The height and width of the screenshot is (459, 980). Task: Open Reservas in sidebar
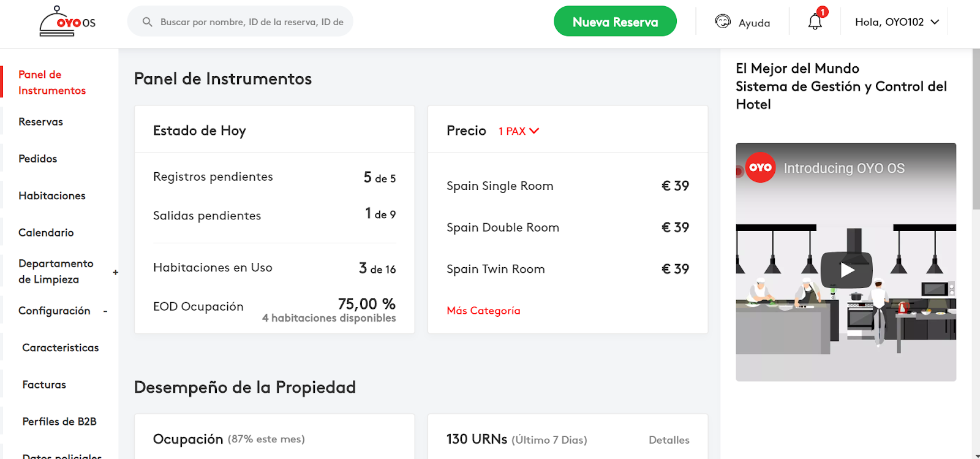(x=40, y=122)
